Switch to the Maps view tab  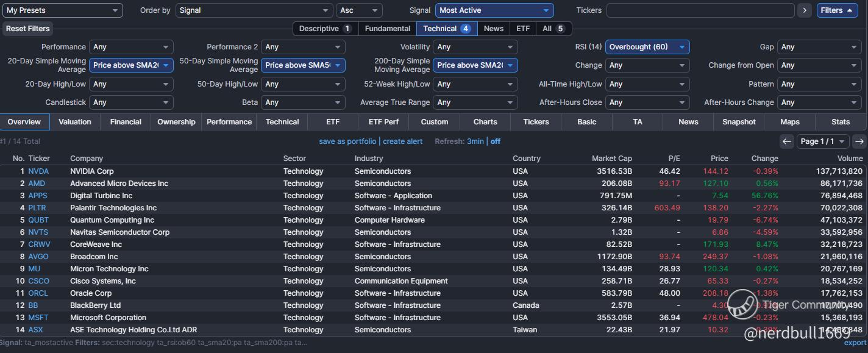[x=789, y=122]
